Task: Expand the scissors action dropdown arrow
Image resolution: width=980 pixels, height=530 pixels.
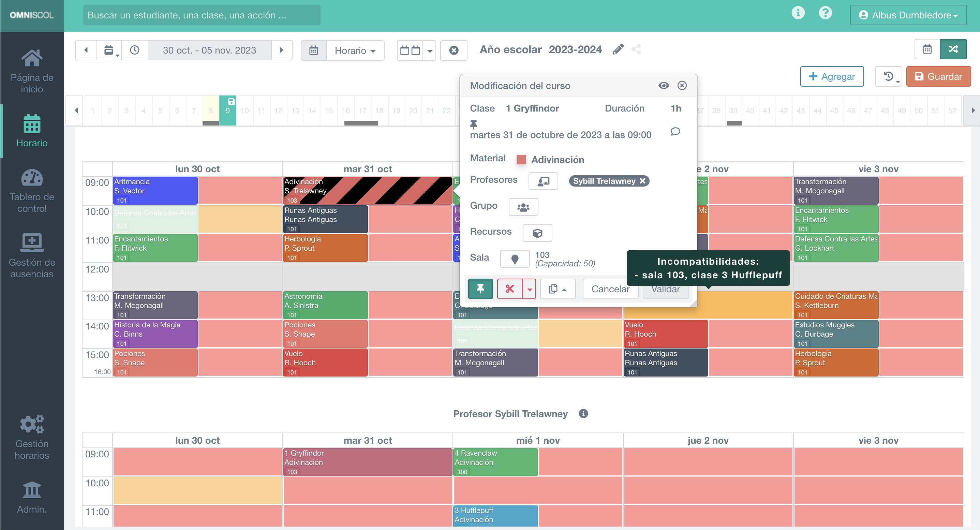Action: (530, 289)
